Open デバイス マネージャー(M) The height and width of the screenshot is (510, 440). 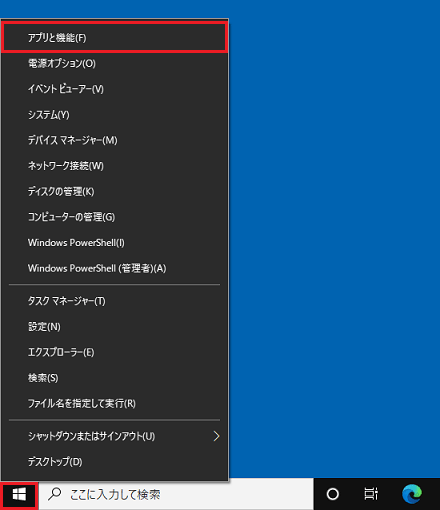[x=115, y=140]
